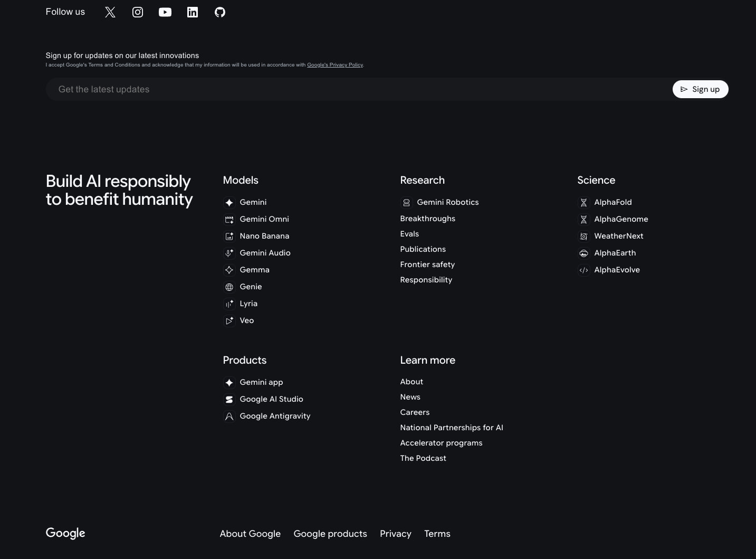Click the icon beside Google Antigravity

point(229,416)
